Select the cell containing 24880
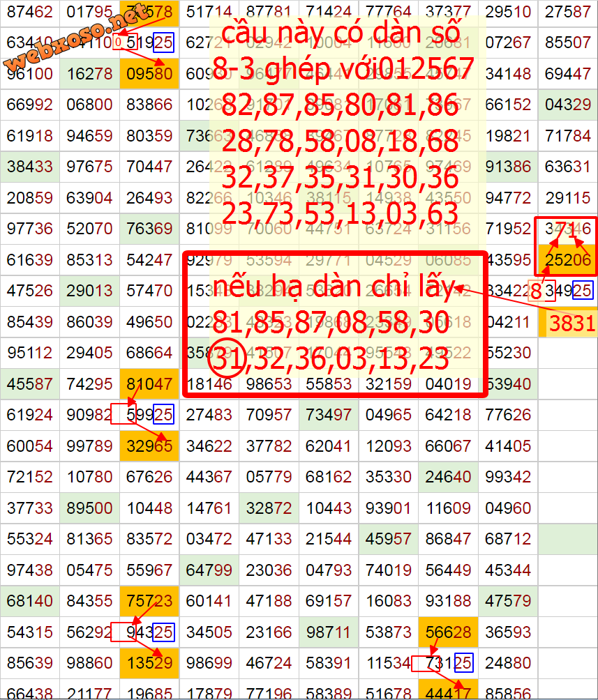The height and width of the screenshot is (700, 598). pyautogui.click(x=508, y=663)
